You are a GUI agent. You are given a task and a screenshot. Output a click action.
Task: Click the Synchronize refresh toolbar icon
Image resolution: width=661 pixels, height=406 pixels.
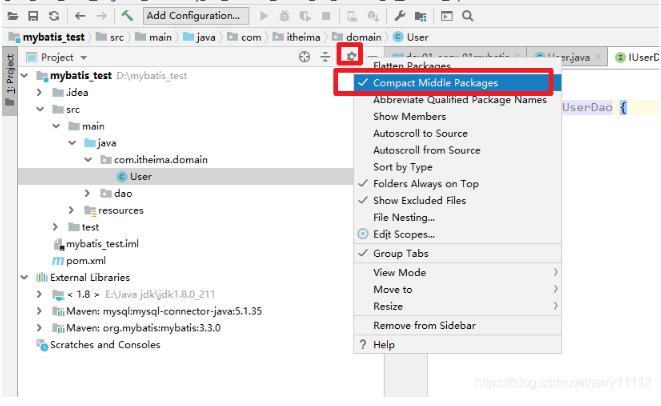pos(54,16)
